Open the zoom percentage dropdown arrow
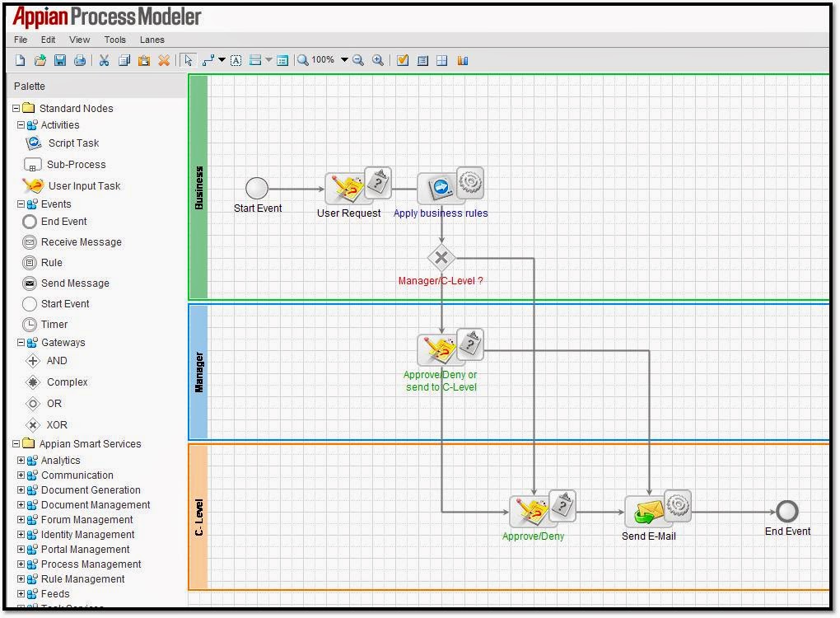 pos(344,60)
